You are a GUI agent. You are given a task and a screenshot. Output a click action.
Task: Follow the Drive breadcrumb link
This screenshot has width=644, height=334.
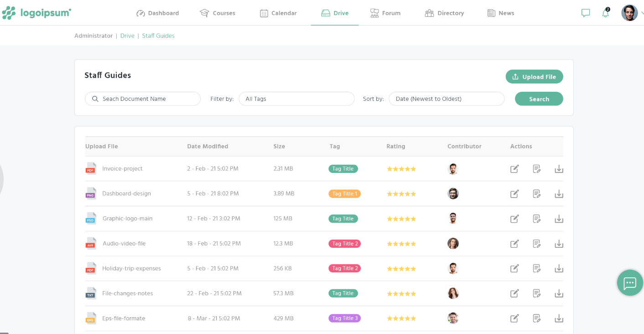point(127,36)
